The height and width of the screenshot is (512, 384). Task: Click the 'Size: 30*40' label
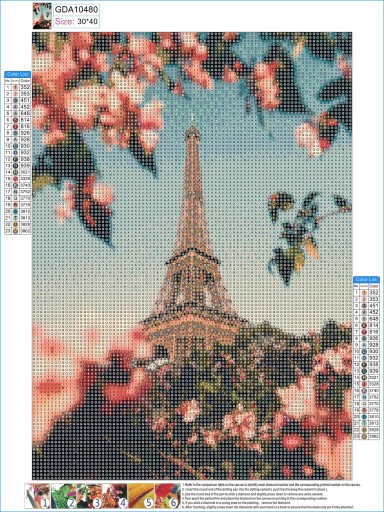coord(76,22)
